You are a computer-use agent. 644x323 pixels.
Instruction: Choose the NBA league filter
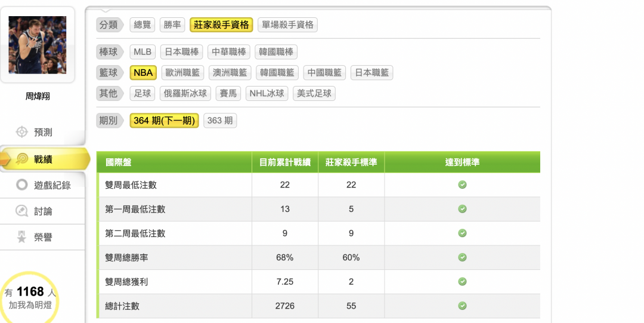click(143, 73)
